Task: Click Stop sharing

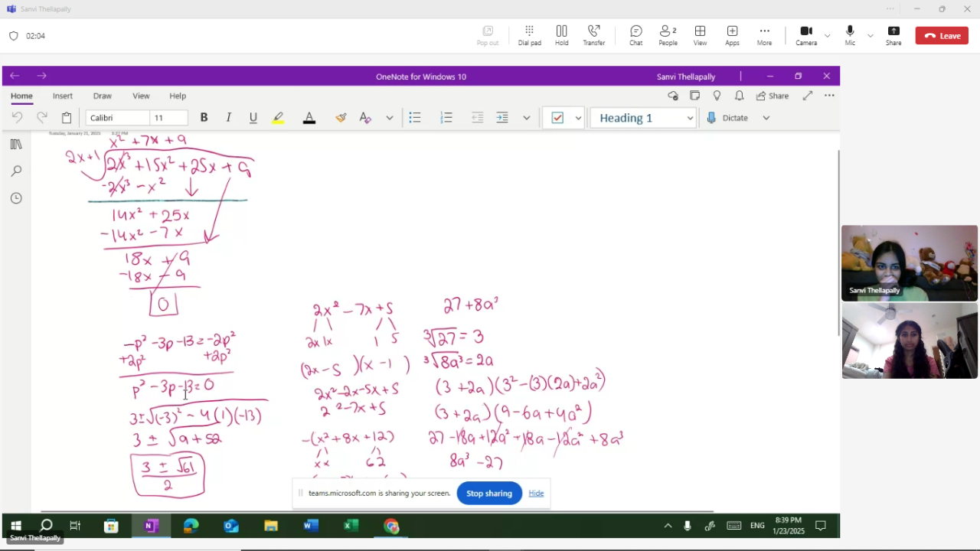Action: [x=489, y=494]
